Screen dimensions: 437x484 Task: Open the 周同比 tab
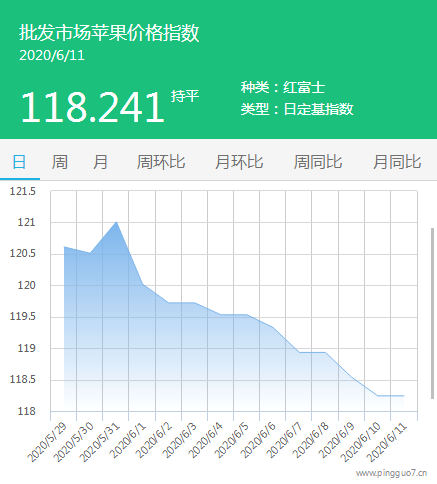(318, 162)
